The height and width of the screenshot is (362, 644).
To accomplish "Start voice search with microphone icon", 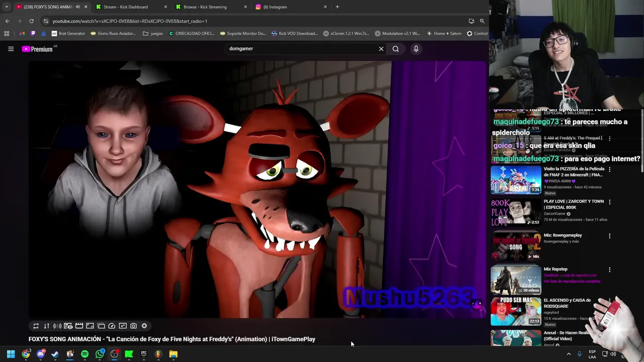I will (416, 49).
